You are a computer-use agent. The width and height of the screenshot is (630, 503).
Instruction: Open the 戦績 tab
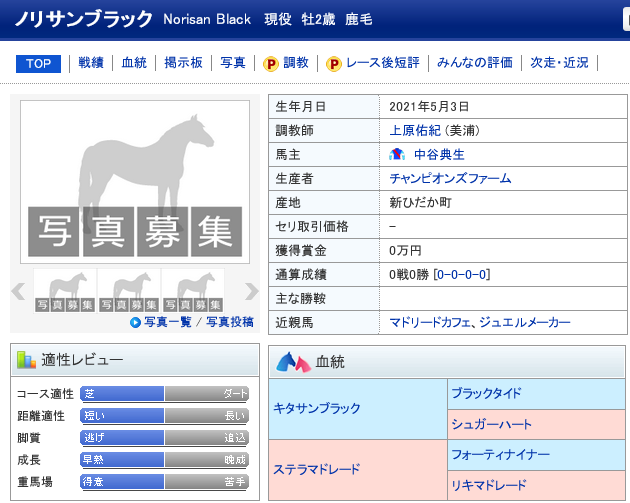coord(93,63)
